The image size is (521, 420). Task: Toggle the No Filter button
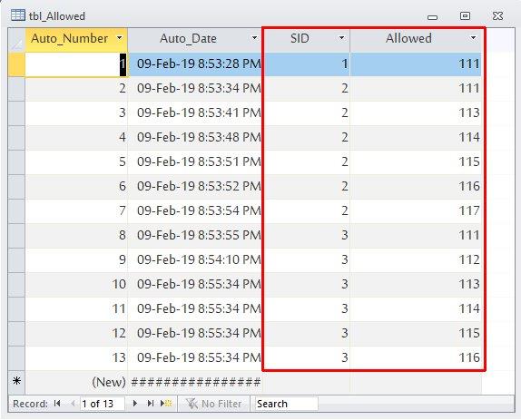pyautogui.click(x=213, y=404)
